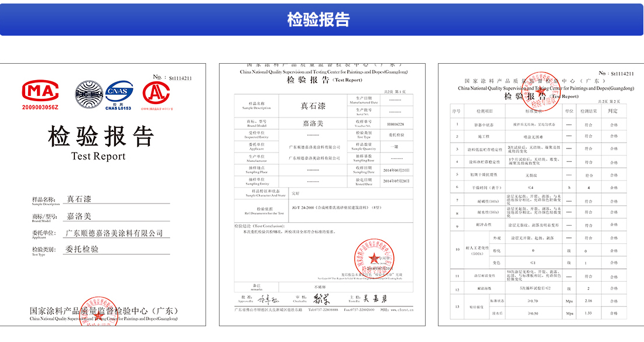Viewport: 644px width, 342px height.
Task: Click the 判定 column header on the third page
Action: point(613,111)
